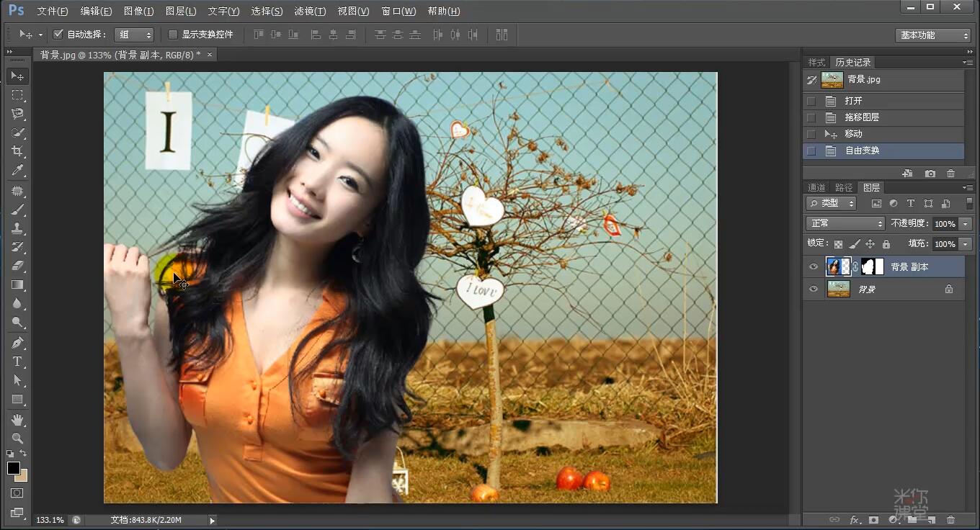Select the Eyedropper tool
This screenshot has width=980, height=530.
pyautogui.click(x=17, y=171)
